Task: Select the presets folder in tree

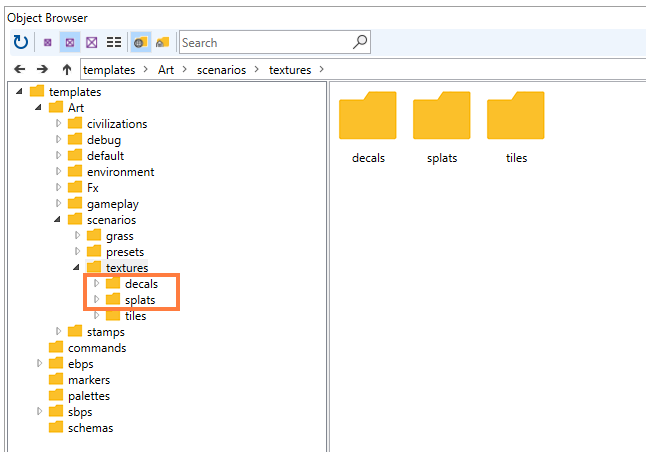Action: pyautogui.click(x=116, y=252)
